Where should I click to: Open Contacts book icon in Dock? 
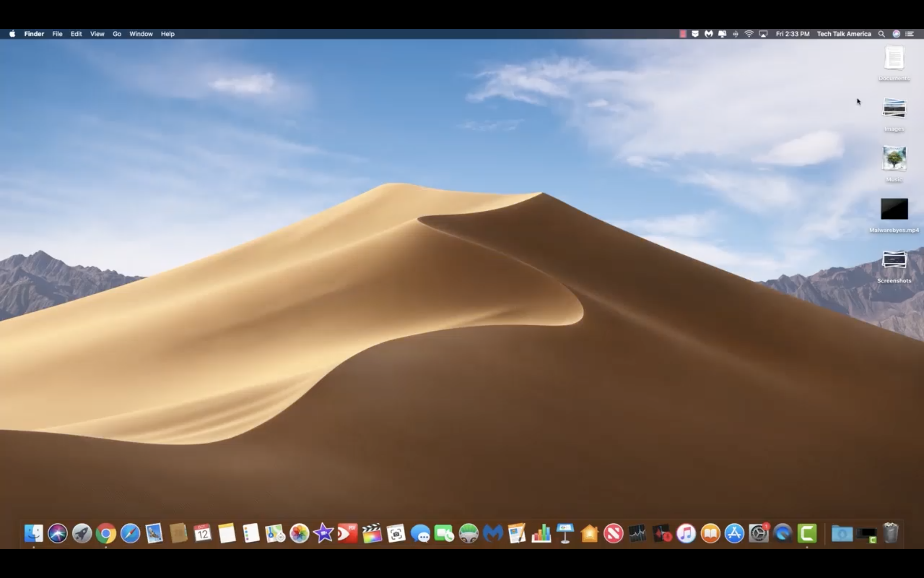[178, 533]
